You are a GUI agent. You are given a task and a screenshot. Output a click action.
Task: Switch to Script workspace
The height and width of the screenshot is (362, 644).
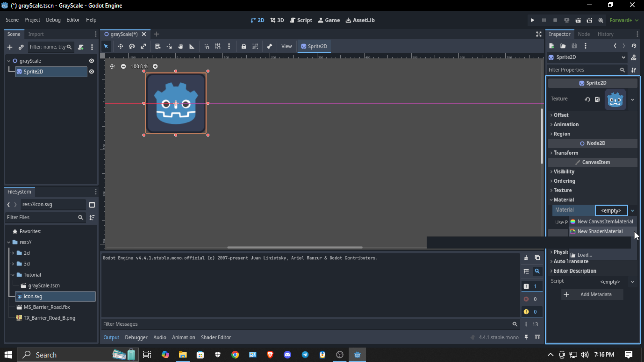[301, 20]
